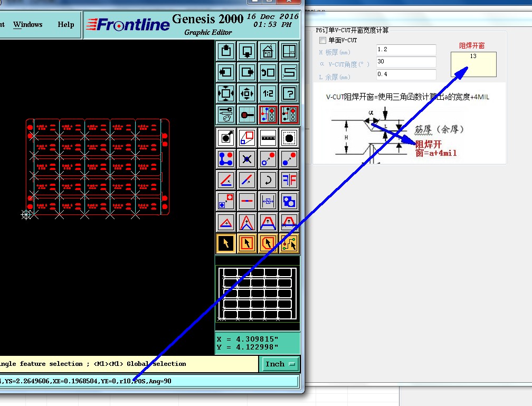Open the Help menu
This screenshot has width=532, height=406.
66,24
